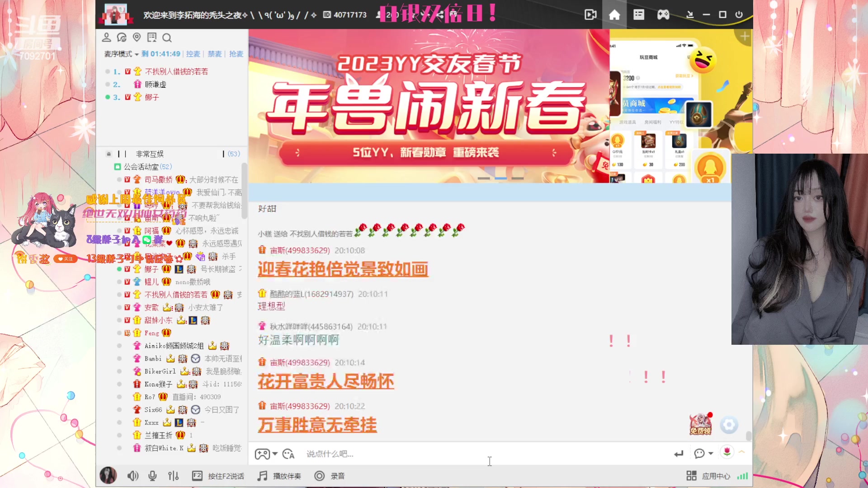The width and height of the screenshot is (868, 488).
Task: Select user 叙白White.K in member list
Action: click(x=164, y=448)
